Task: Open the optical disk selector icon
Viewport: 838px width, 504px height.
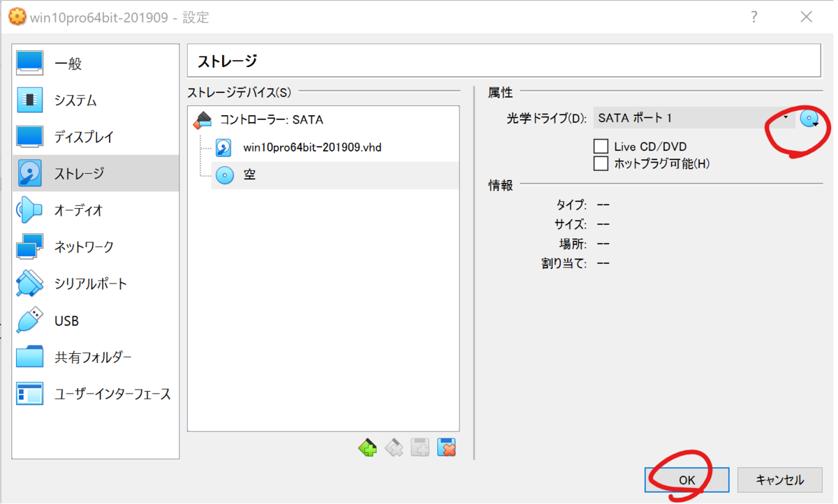Action: tap(809, 117)
